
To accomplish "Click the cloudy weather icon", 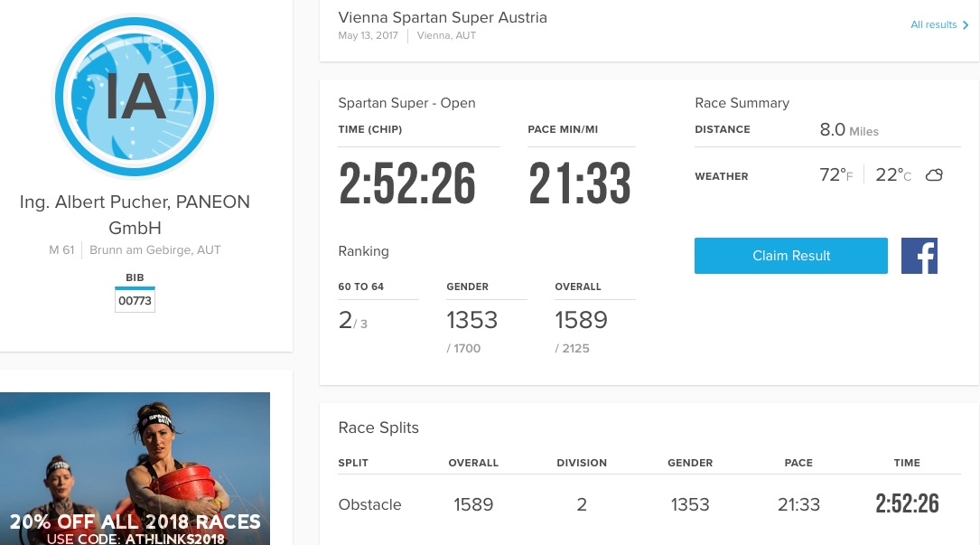I will (x=934, y=175).
